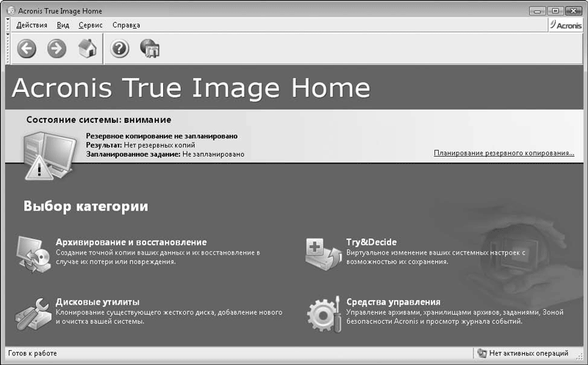
Task: Open the Дисковые утилиты wrench icon
Action: pos(33,314)
